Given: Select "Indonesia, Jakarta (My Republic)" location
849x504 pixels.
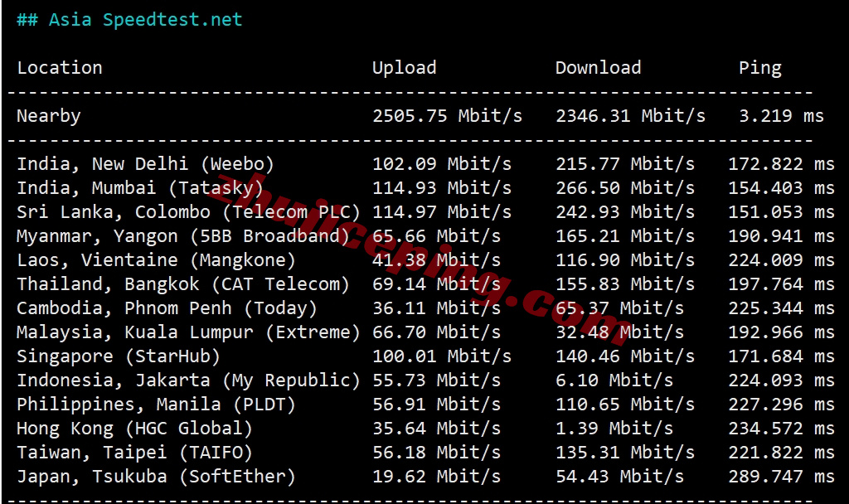Looking at the screenshot, I should coord(188,380).
